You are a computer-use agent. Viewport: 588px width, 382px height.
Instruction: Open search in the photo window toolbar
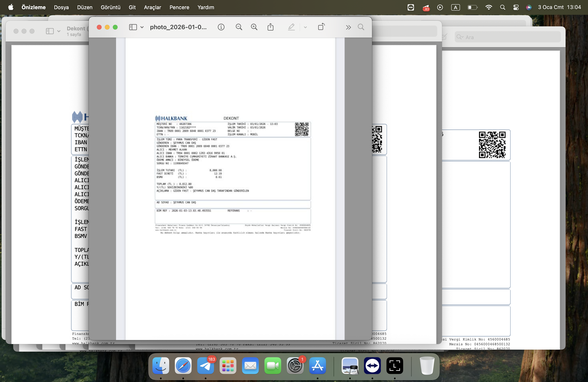tap(361, 27)
